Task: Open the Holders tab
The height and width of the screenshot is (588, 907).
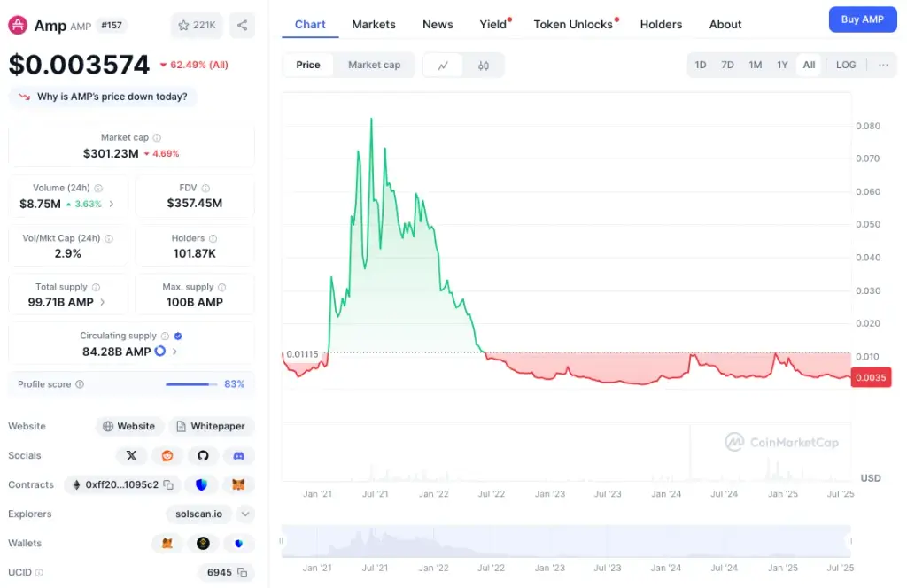Action: tap(661, 24)
